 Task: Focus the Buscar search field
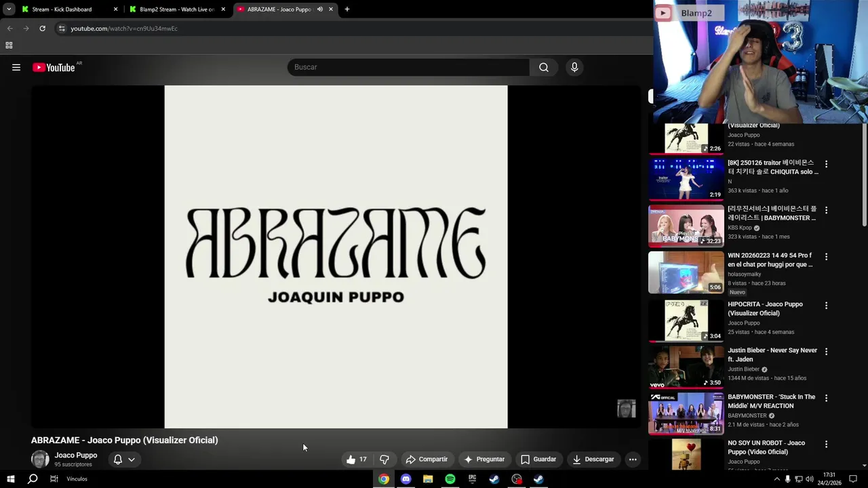click(408, 67)
